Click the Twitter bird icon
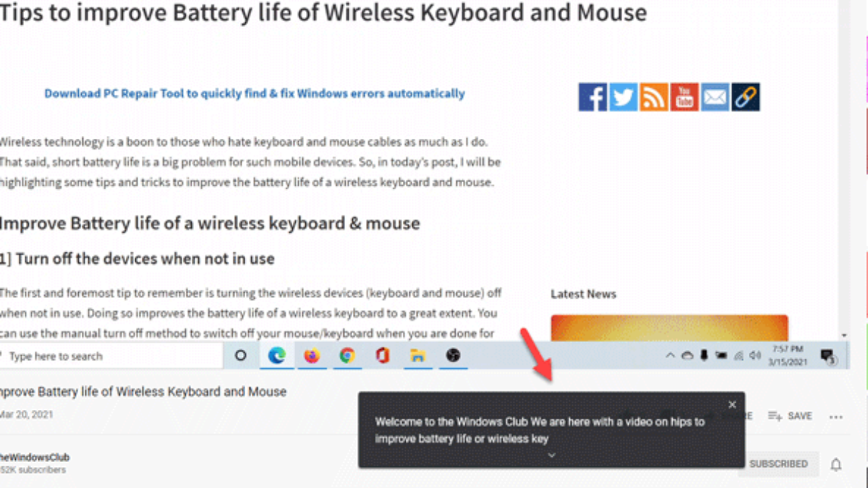Screen dimensions: 868x488 point(623,98)
